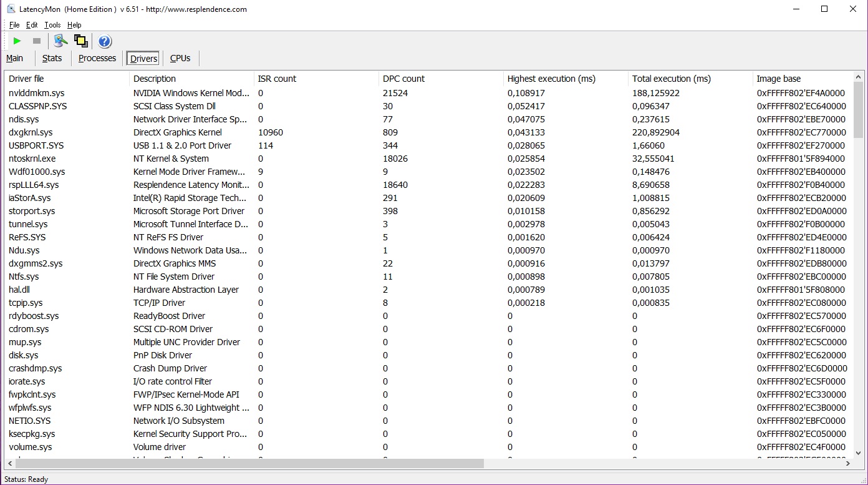The width and height of the screenshot is (868, 485).
Task: Select the ksecpkg.sys driver row
Action: tap(429, 434)
